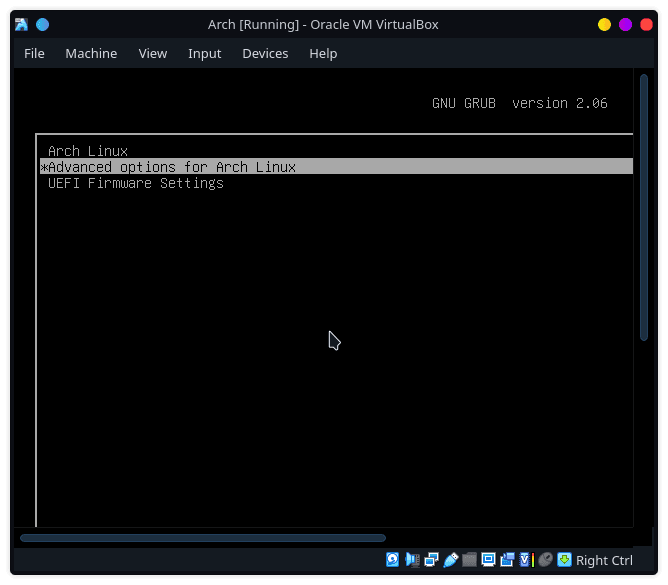Open the display settings status icon
Screen dimensions: 668x585
[488, 559]
